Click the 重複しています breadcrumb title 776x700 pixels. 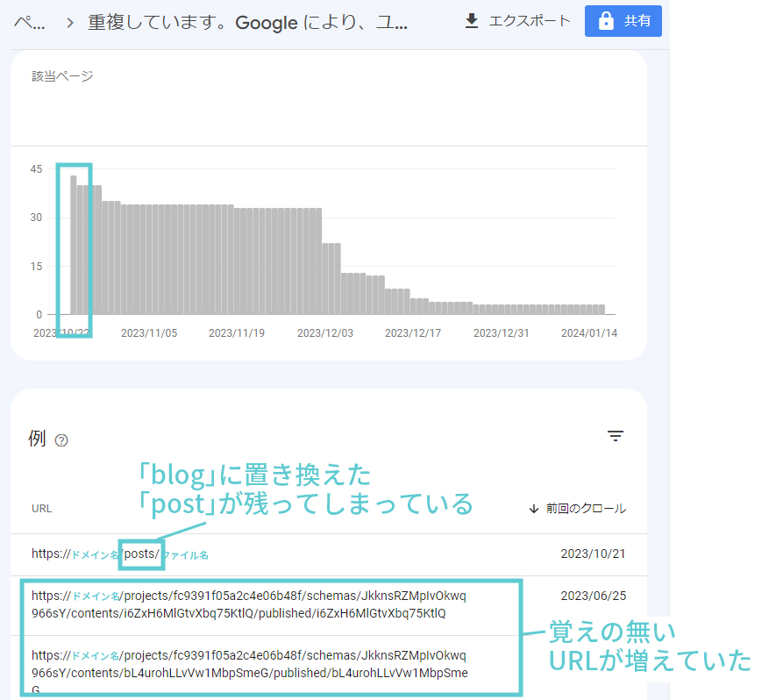click(x=247, y=23)
